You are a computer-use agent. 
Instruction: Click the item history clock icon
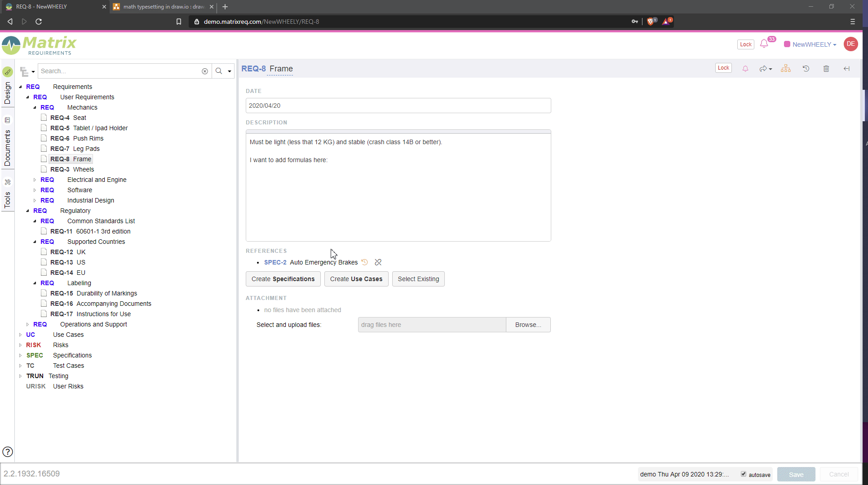point(806,69)
